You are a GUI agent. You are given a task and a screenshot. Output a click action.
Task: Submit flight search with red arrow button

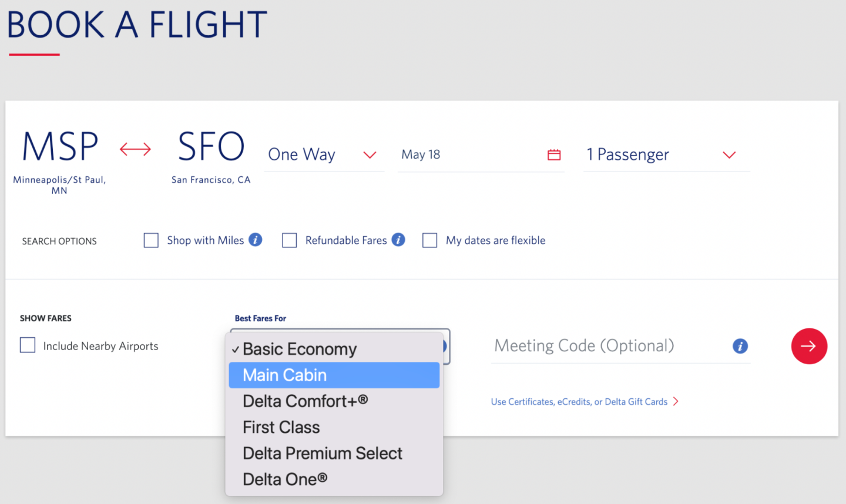pyautogui.click(x=809, y=346)
